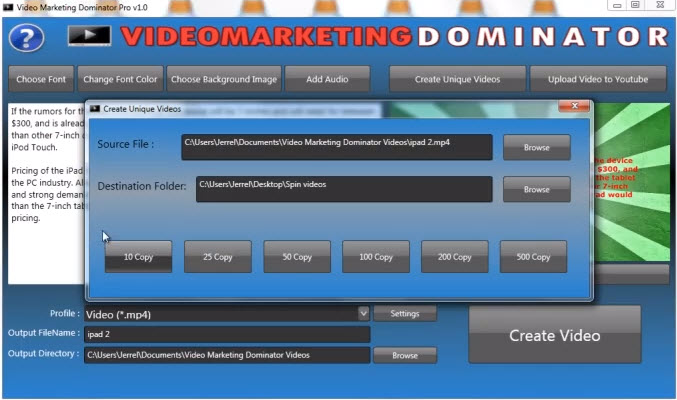Click the Output Directory path field
Screen dimensions: 677x400
point(227,355)
